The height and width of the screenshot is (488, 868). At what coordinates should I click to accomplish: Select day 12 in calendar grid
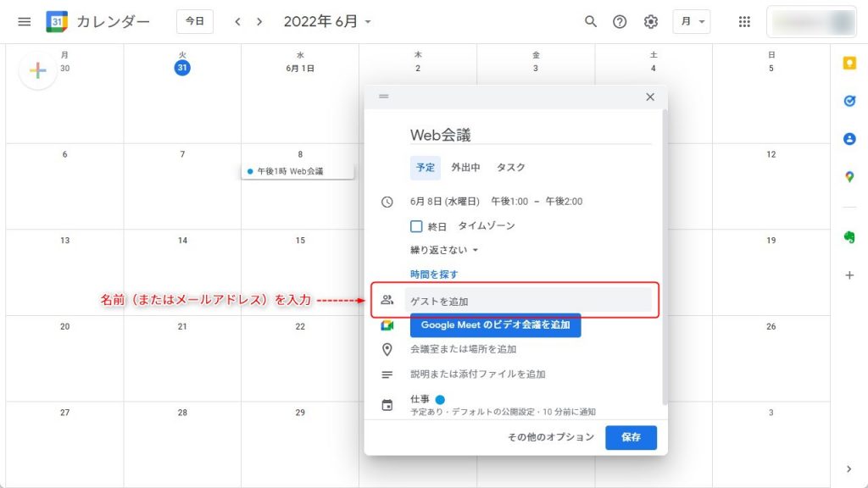click(x=771, y=154)
